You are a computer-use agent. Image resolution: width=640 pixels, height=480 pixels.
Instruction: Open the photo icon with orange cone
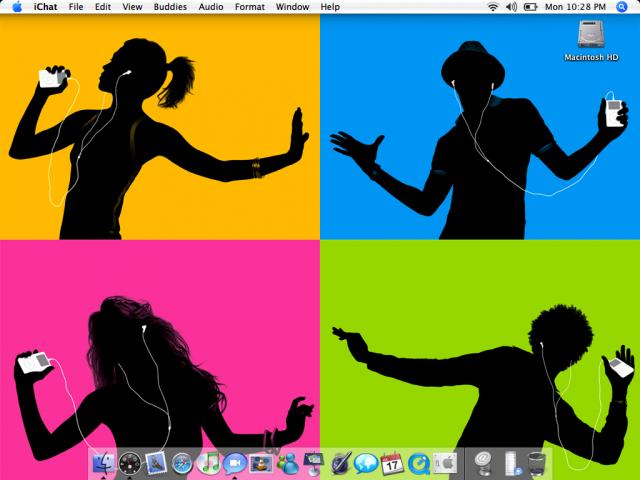(x=261, y=464)
